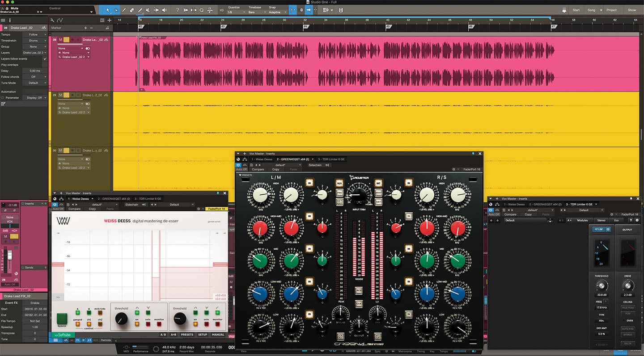Viewport: 644px width, 356px height.
Task: Toggle the green bypass button in Weiss Deess
Action: pos(62,318)
